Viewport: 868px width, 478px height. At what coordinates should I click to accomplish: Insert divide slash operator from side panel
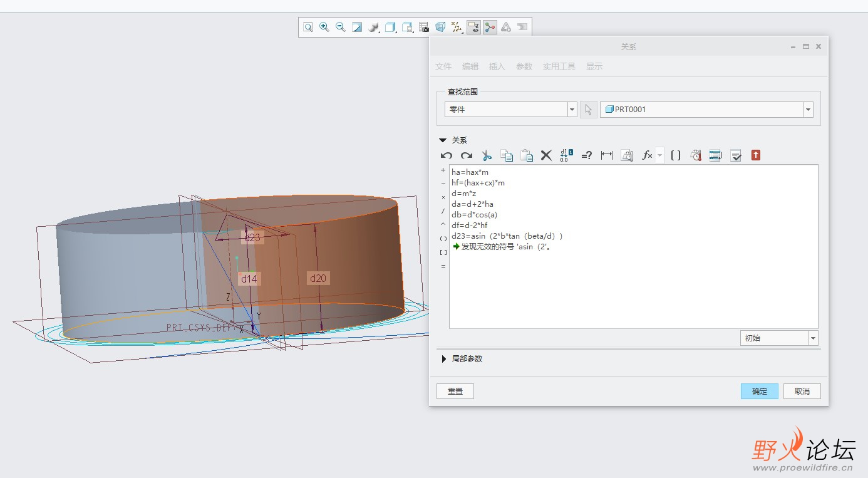(x=443, y=211)
